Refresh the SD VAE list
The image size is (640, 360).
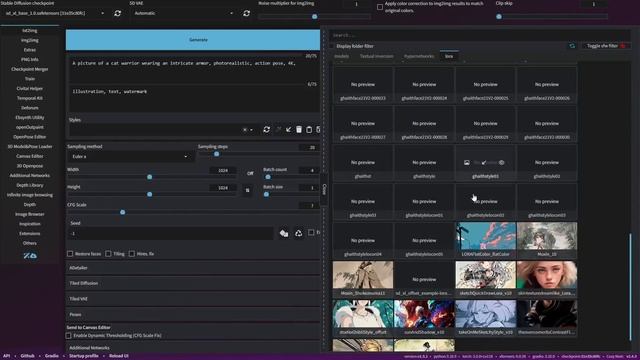coord(247,13)
